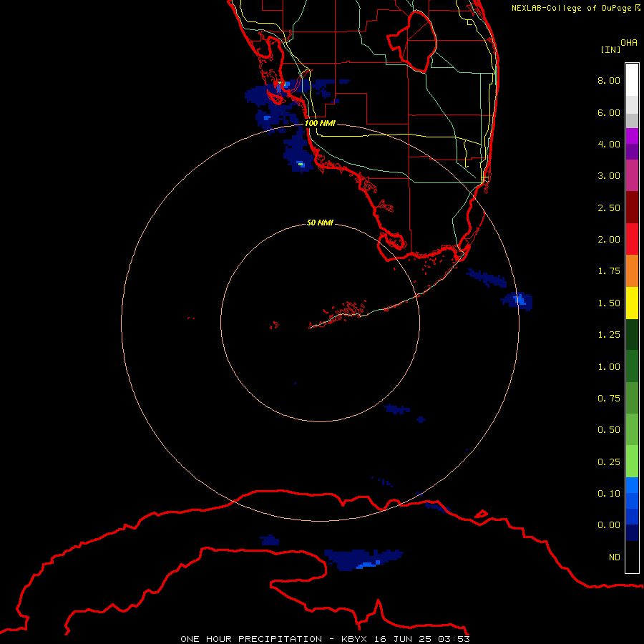Click the 0.25 legend value
Screen dimensions: 644x644
click(x=609, y=462)
